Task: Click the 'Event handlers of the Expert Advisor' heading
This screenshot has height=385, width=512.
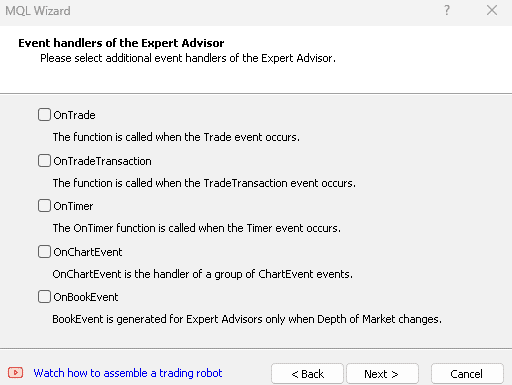Action: 121,43
